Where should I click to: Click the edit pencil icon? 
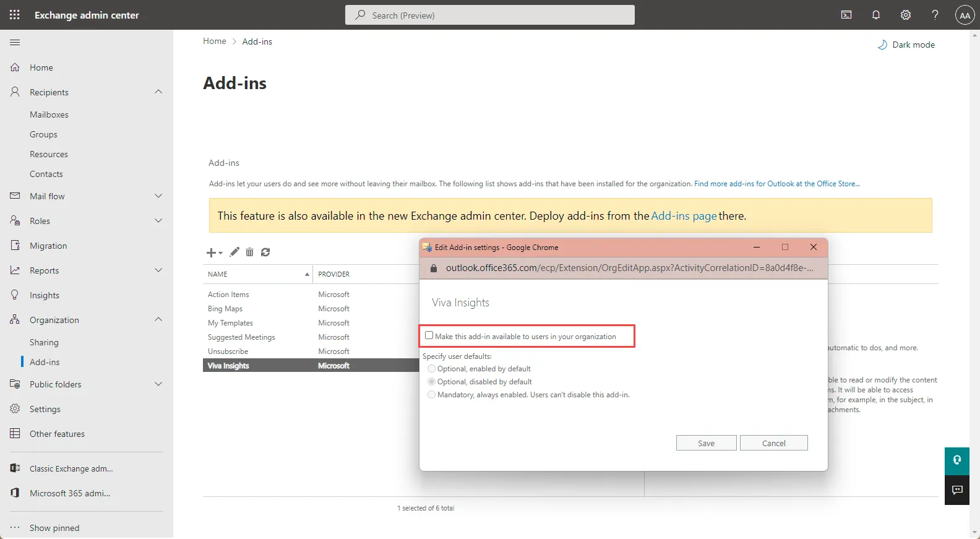coord(234,252)
